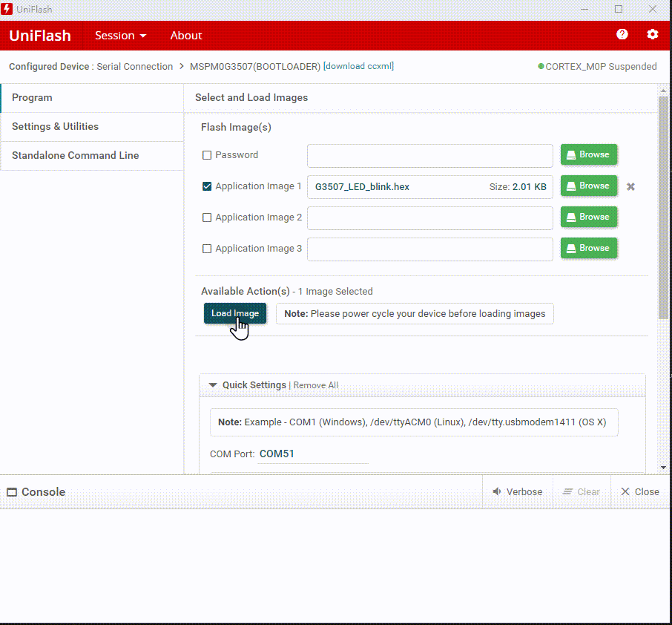Image resolution: width=672 pixels, height=625 pixels.
Task: Click the main panel vertical scrollbar thumb
Action: [663, 207]
